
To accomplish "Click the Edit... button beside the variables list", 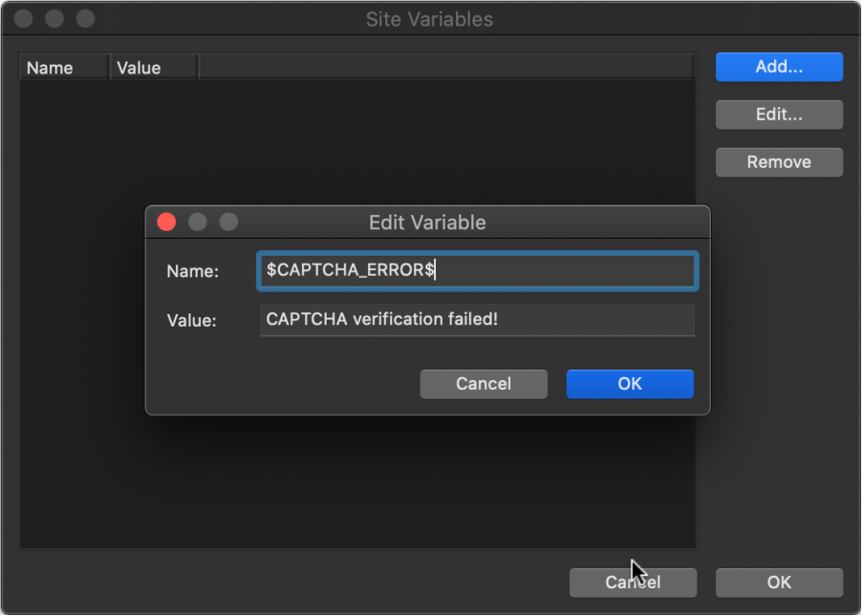I will (779, 115).
